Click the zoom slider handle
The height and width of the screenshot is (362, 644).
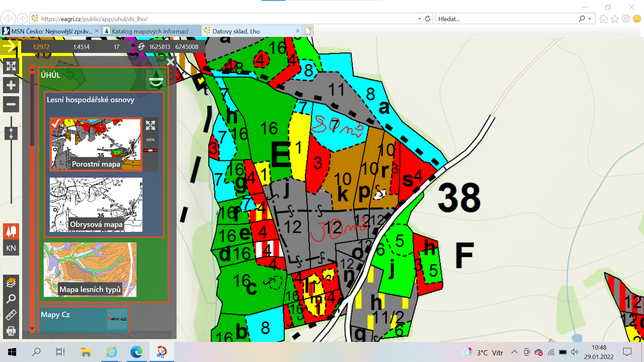11,133
